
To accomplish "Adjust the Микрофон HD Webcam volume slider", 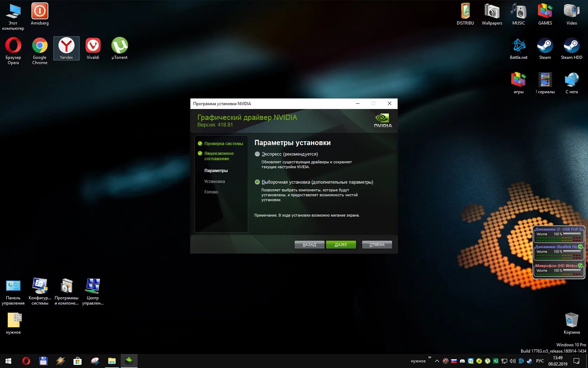I will (572, 271).
